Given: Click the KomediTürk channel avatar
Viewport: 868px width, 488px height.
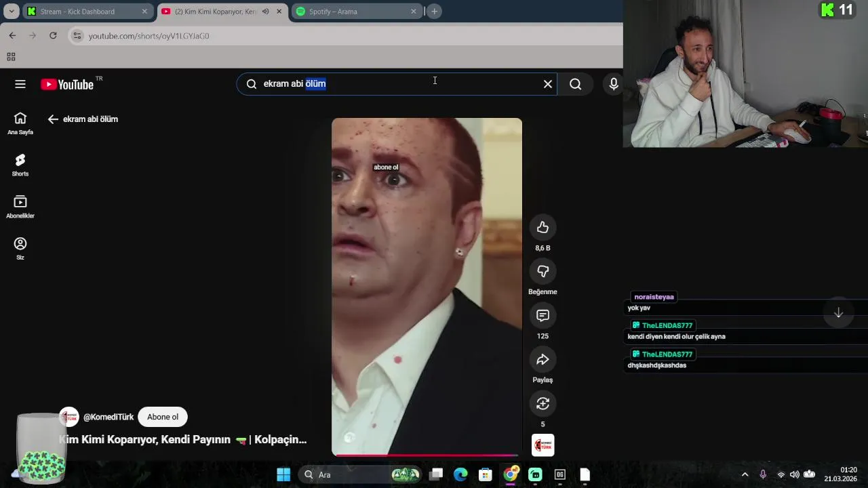Looking at the screenshot, I should [x=69, y=417].
